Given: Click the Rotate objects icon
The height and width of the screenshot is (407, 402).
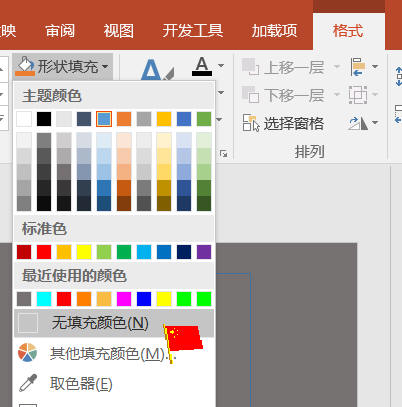Looking at the screenshot, I should click(358, 123).
